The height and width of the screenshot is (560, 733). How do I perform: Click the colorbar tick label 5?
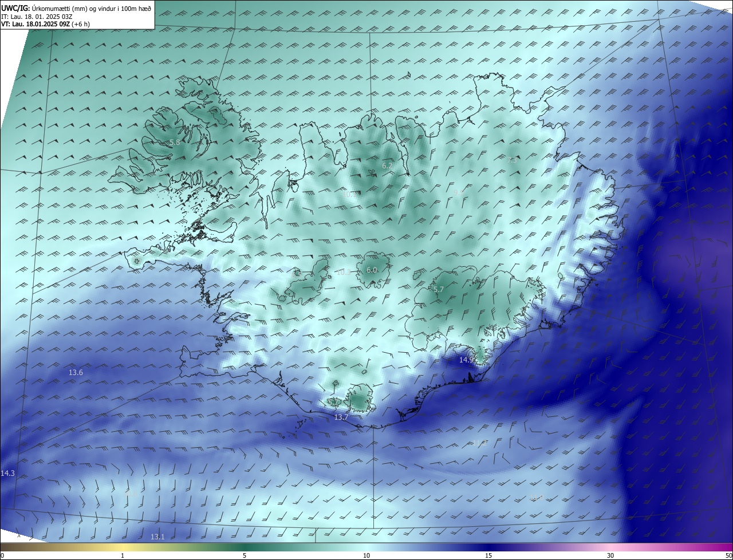[x=245, y=555]
